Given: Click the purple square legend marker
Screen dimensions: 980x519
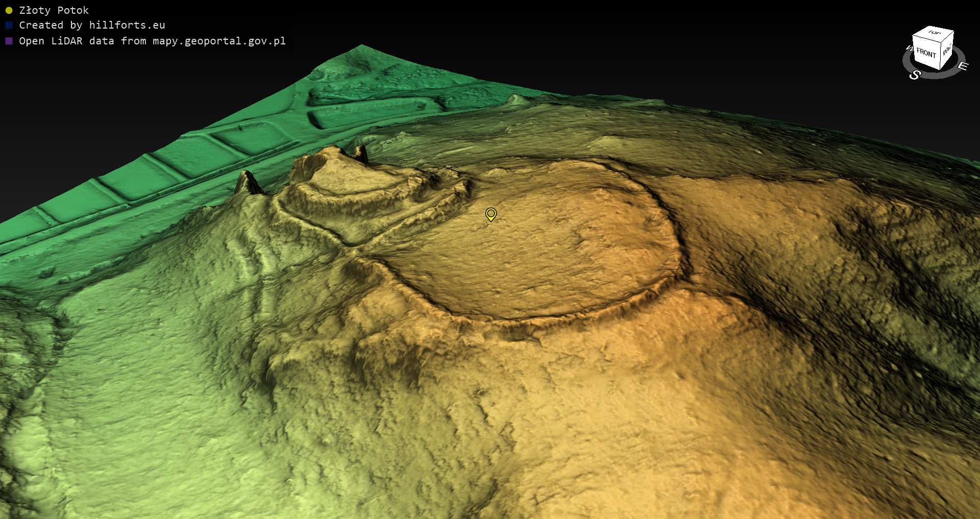Looking at the screenshot, I should pyautogui.click(x=9, y=41).
